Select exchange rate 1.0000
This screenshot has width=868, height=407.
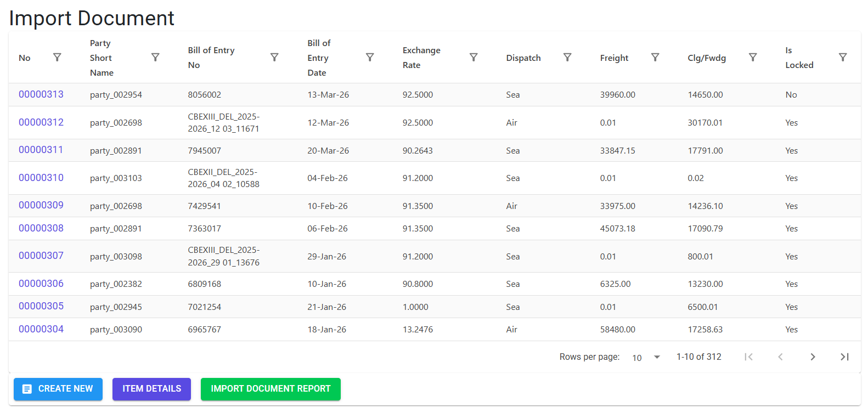point(415,307)
